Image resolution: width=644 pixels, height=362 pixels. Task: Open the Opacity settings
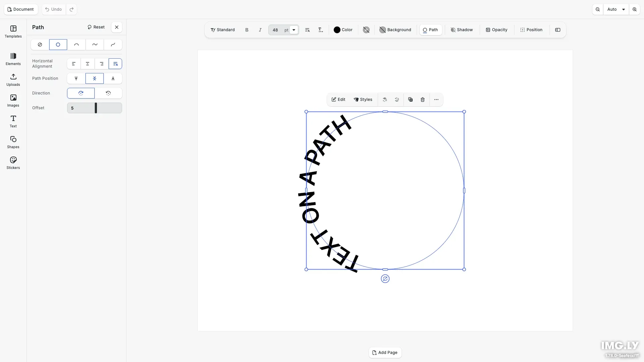[x=496, y=30]
